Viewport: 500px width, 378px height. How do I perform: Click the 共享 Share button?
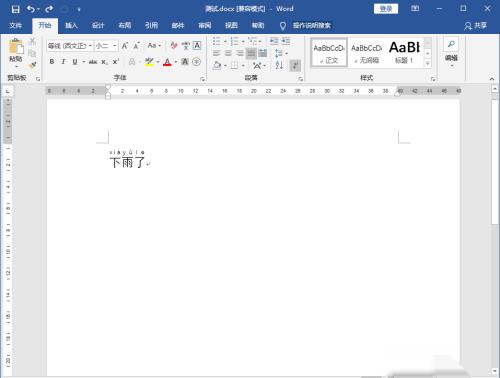(476, 26)
